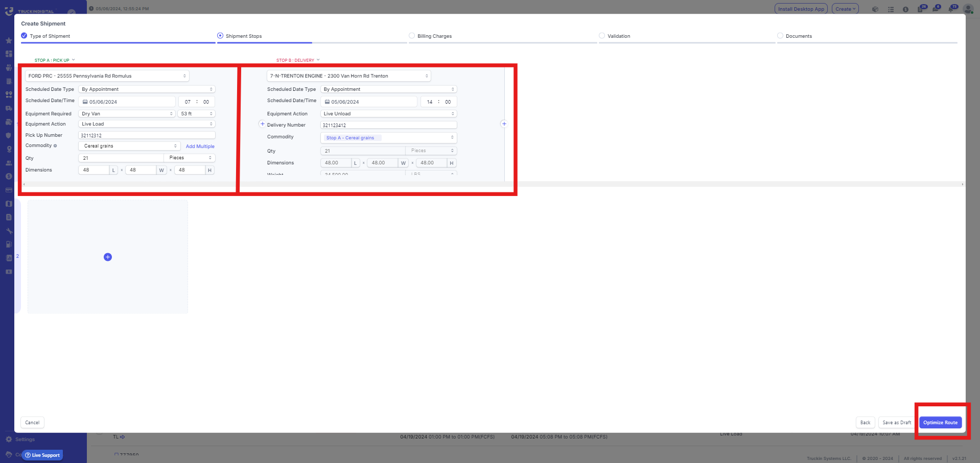The height and width of the screenshot is (463, 980).
Task: Open the Live Unload equipment action dropdown
Action: click(389, 114)
